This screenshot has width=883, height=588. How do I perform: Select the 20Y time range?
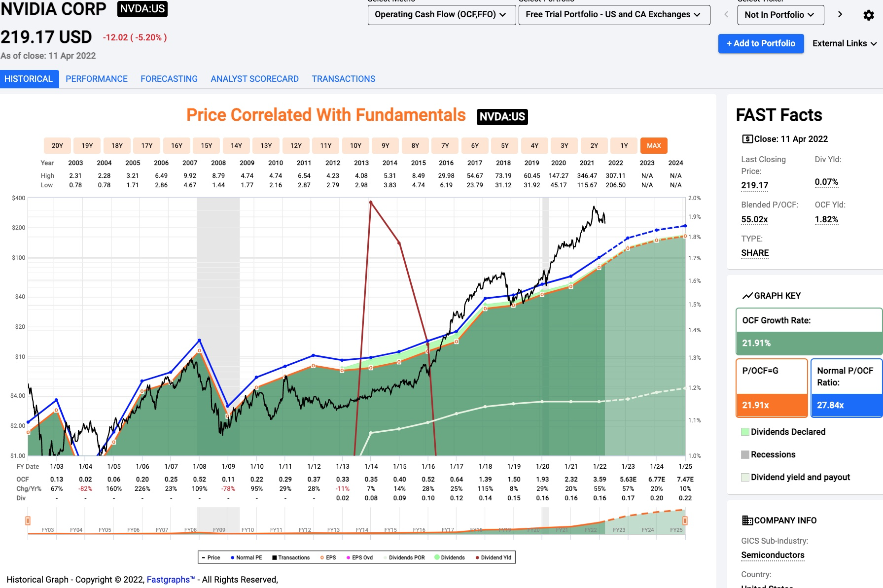tap(57, 145)
